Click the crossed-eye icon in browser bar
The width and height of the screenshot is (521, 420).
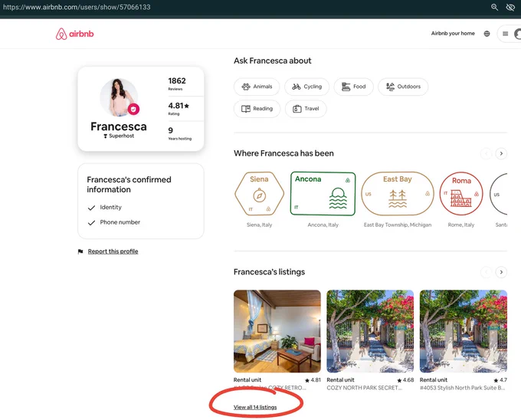[x=510, y=7]
